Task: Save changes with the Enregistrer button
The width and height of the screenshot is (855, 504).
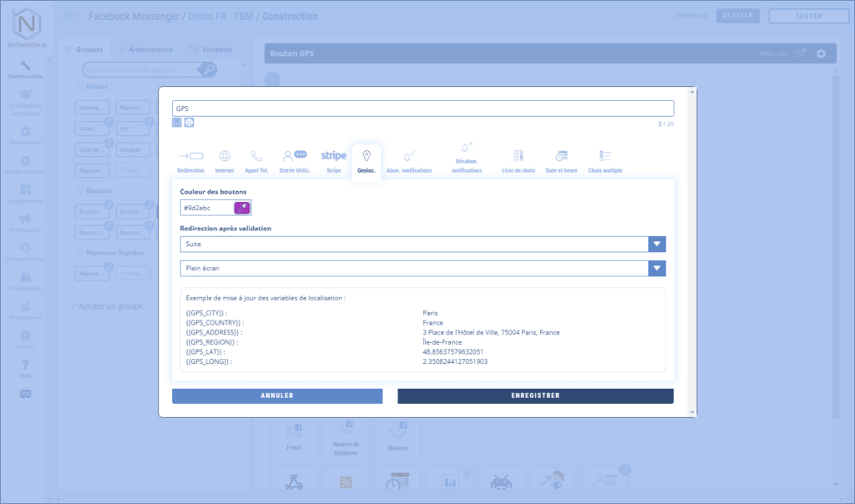Action: pyautogui.click(x=535, y=396)
